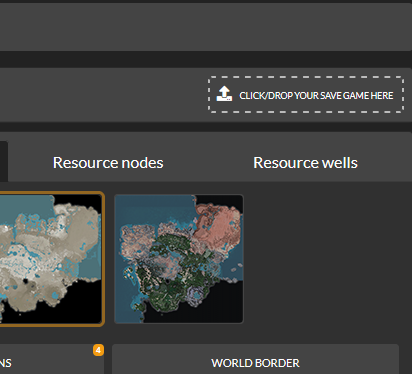Click the orange badge showing 4
Image resolution: width=412 pixels, height=374 pixels.
point(98,350)
